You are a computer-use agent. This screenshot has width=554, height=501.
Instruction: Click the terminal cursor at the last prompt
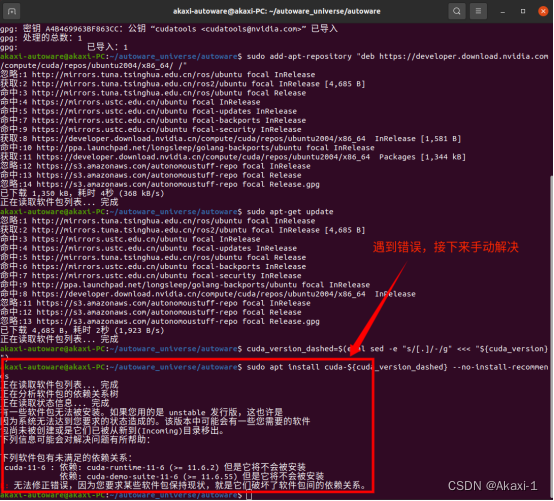click(249, 495)
